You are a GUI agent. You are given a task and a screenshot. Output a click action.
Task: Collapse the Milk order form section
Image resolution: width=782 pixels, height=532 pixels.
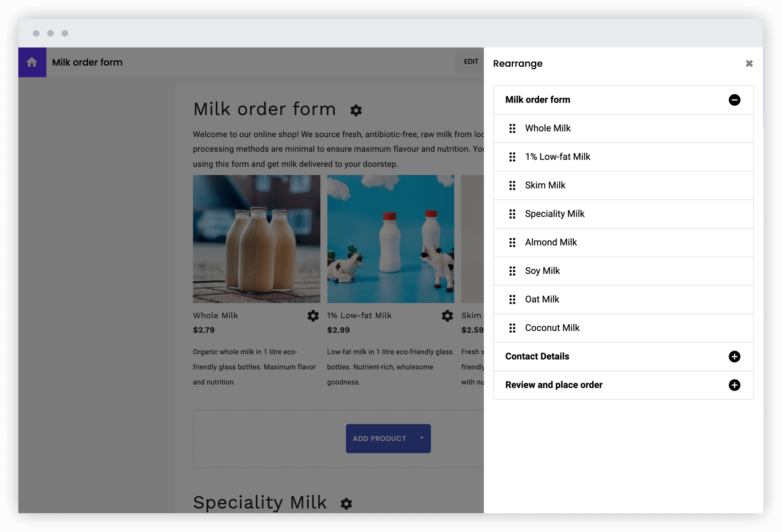click(735, 100)
